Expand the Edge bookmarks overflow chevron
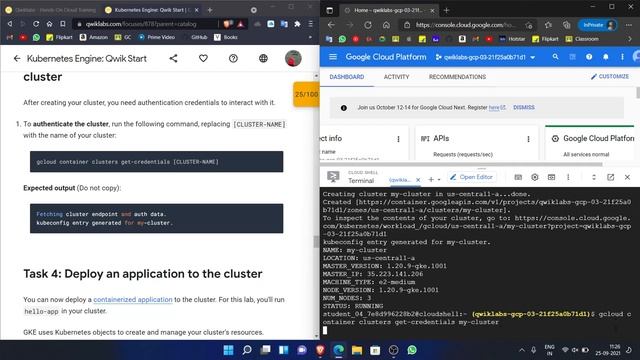Viewport: 640px width, 360px height. pos(630,39)
